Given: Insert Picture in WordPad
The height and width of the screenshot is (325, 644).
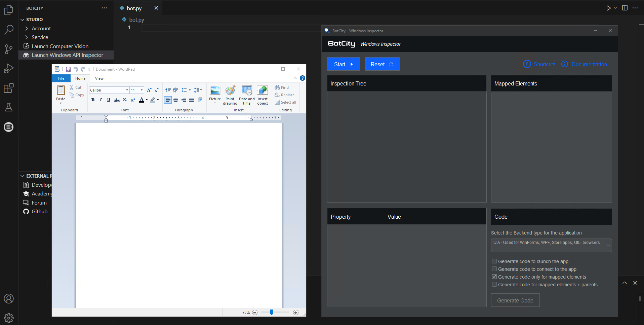Looking at the screenshot, I should (x=215, y=95).
